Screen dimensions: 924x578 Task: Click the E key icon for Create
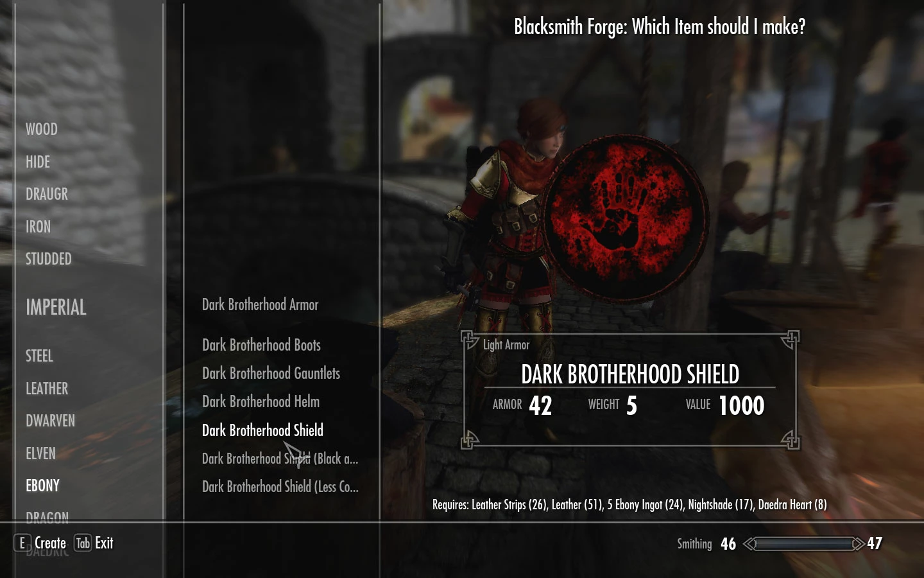pyautogui.click(x=22, y=543)
